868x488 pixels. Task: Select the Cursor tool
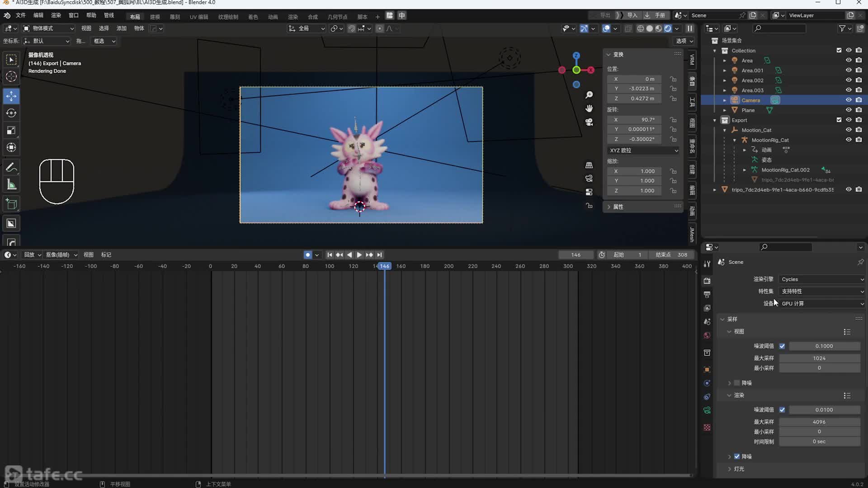pos(11,76)
